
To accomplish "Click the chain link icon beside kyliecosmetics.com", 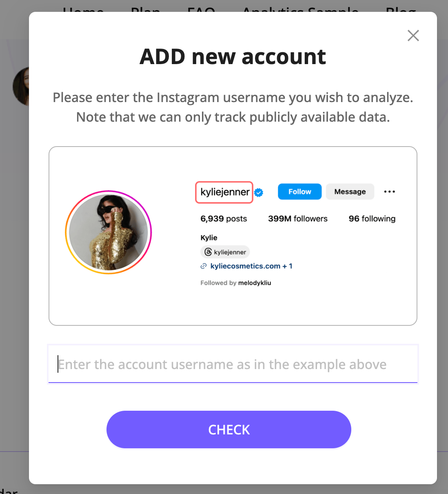I will (x=204, y=266).
